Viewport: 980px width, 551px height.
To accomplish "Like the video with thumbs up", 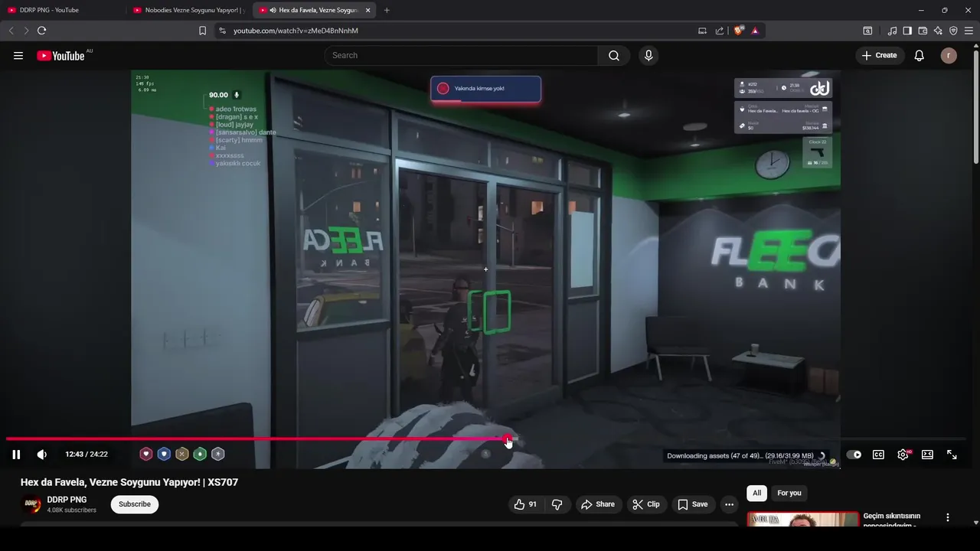I will (525, 504).
